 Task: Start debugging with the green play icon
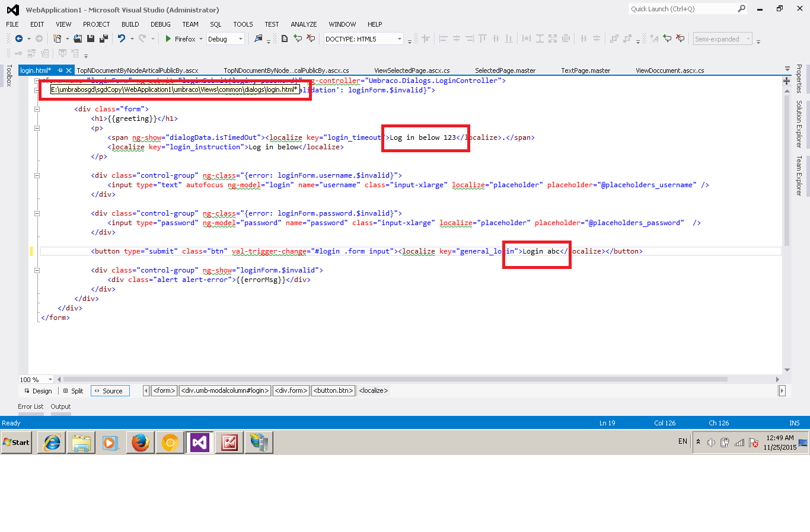coord(168,39)
